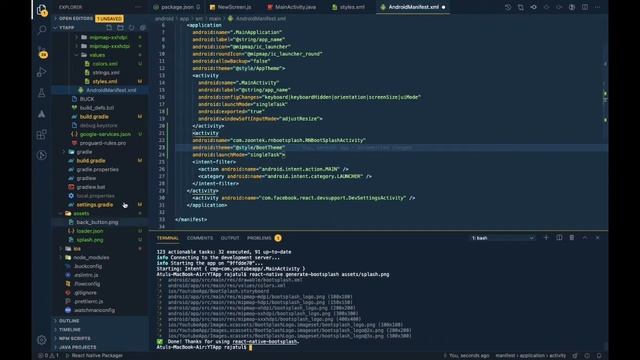Screen dimensions: 640x360
Task: Expand the NPM SCRIPTS section
Action: 74,338
